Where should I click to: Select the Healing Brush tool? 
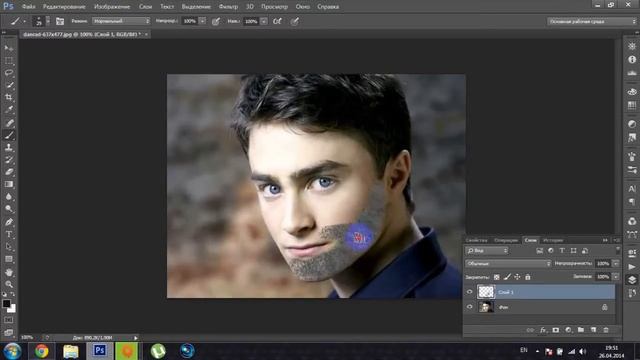[x=9, y=122]
